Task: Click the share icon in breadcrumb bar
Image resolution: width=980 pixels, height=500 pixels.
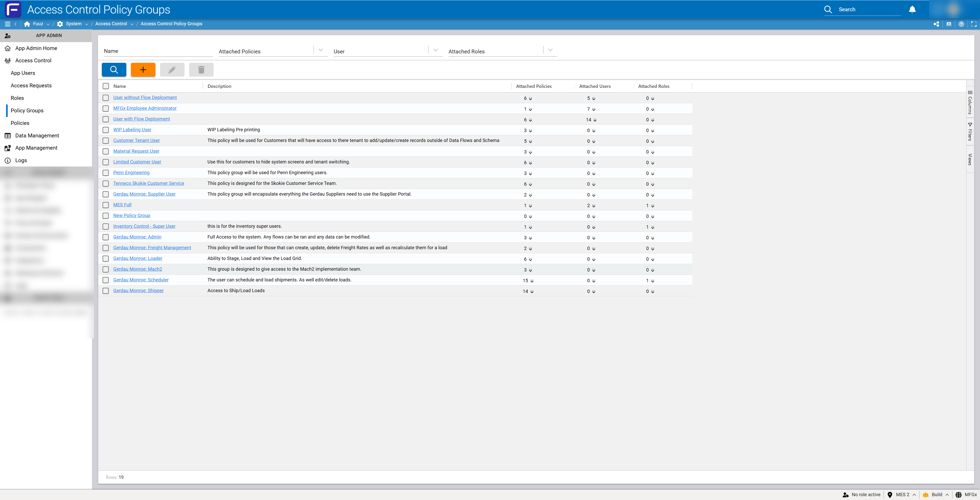Action: [x=936, y=24]
